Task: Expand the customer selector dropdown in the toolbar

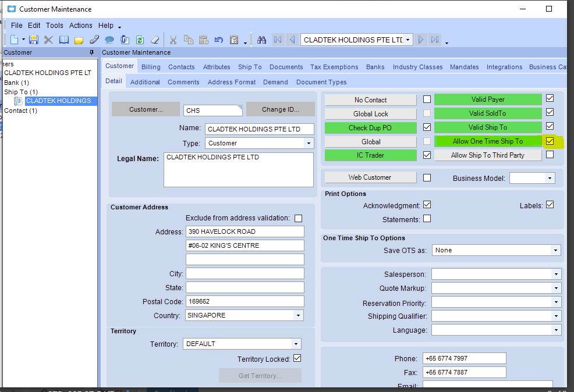Action: 408,40
